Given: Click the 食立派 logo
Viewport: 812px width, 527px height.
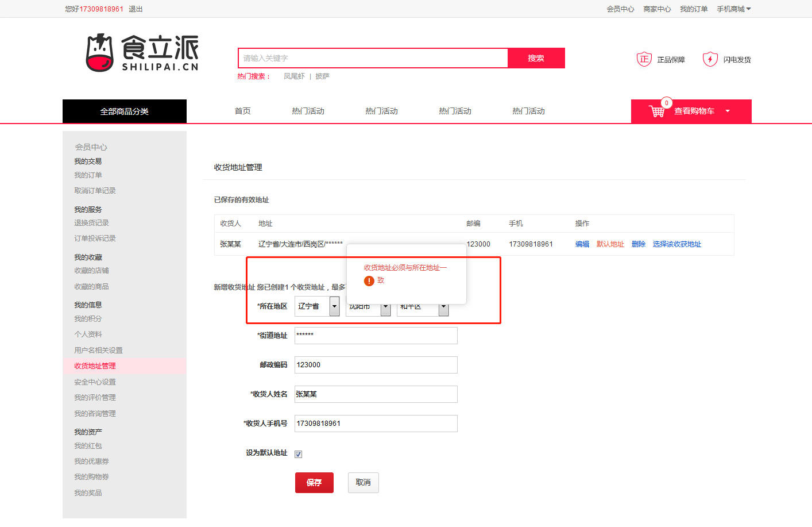Looking at the screenshot, I should [142, 53].
